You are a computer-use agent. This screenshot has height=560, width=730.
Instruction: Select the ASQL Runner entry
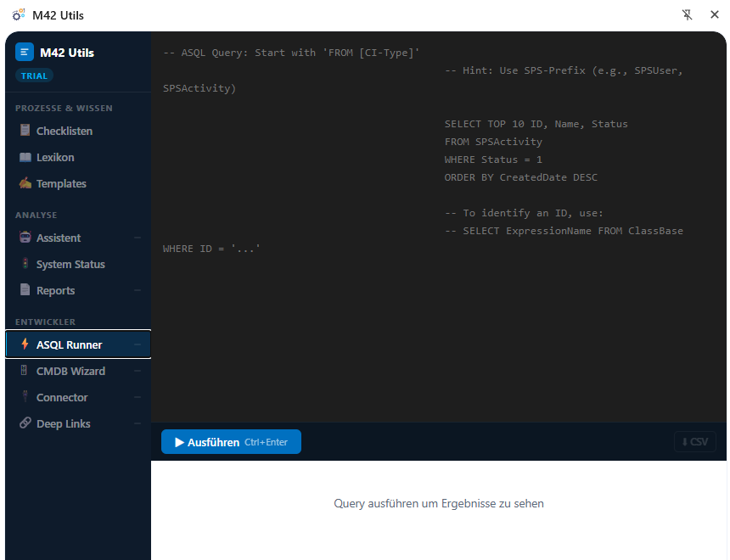point(78,344)
